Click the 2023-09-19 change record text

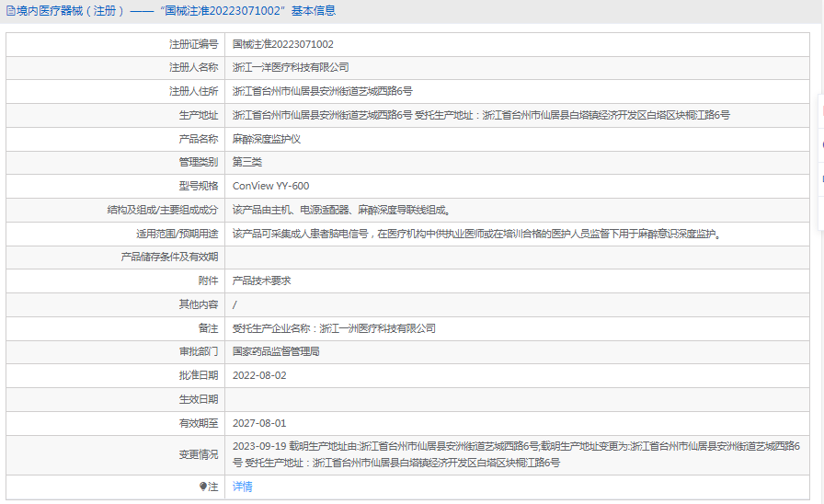click(517, 454)
